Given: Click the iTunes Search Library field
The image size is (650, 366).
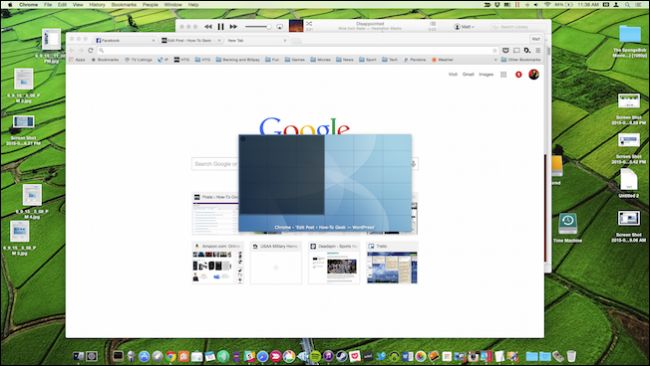Looking at the screenshot, I should (514, 27).
